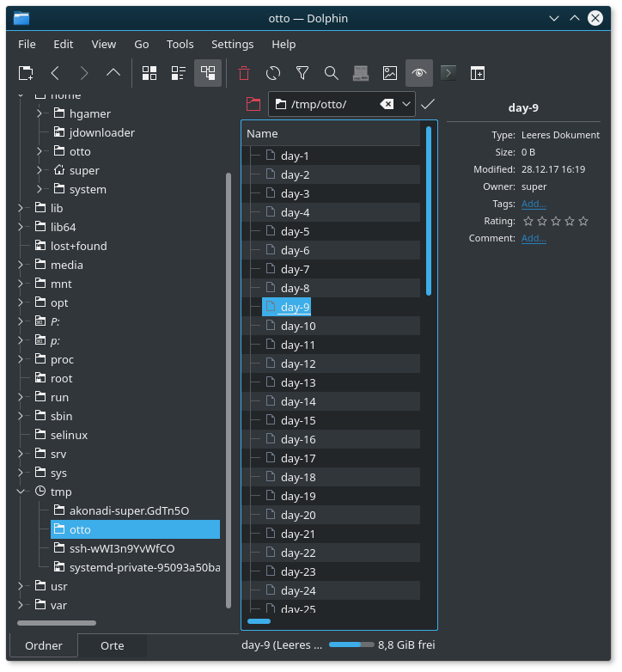Expand the super home folder

[x=40, y=170]
